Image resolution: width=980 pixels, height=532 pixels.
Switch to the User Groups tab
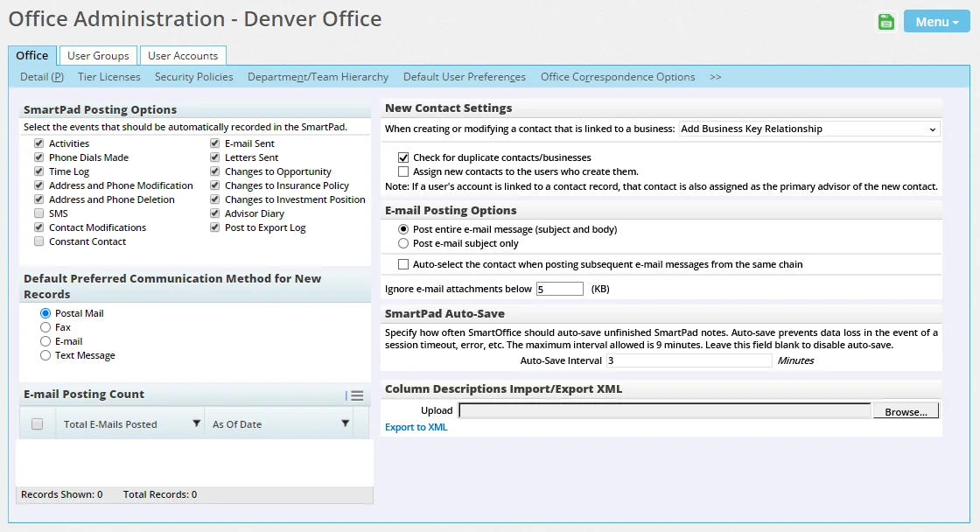point(98,56)
